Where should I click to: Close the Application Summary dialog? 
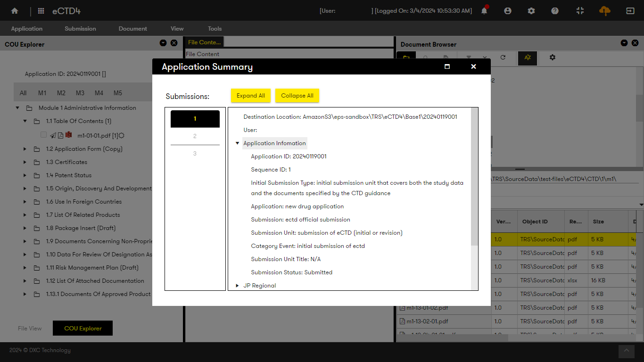[473, 66]
